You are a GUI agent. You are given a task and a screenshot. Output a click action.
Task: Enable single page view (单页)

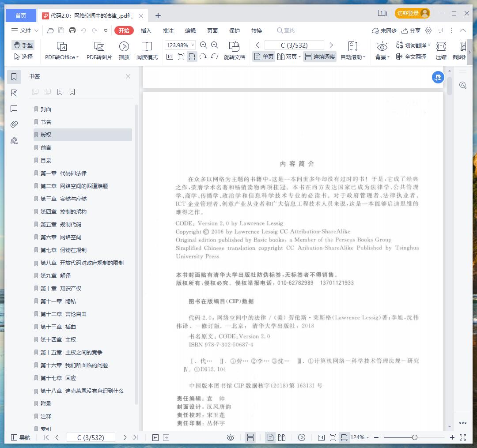tap(264, 56)
